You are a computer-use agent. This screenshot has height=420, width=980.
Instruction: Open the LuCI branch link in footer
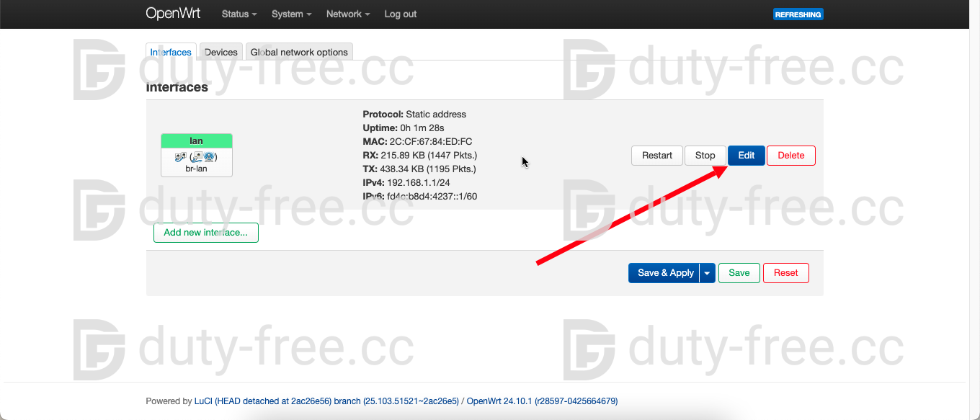pyautogui.click(x=326, y=401)
